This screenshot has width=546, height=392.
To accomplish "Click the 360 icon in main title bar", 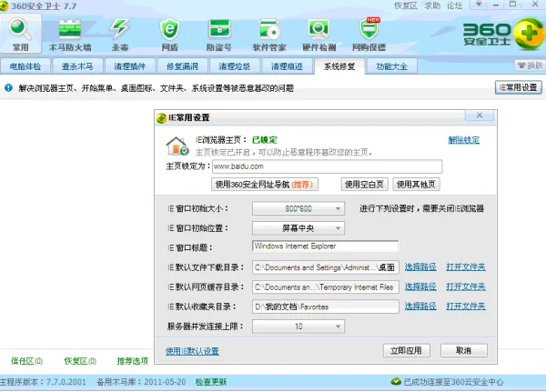I will click(x=4, y=6).
